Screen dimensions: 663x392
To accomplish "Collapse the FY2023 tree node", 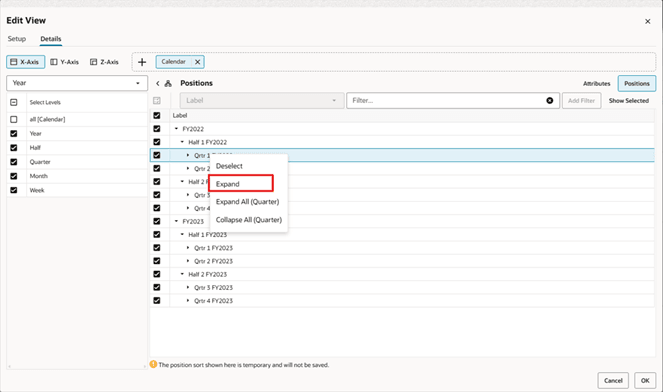I will tap(177, 221).
